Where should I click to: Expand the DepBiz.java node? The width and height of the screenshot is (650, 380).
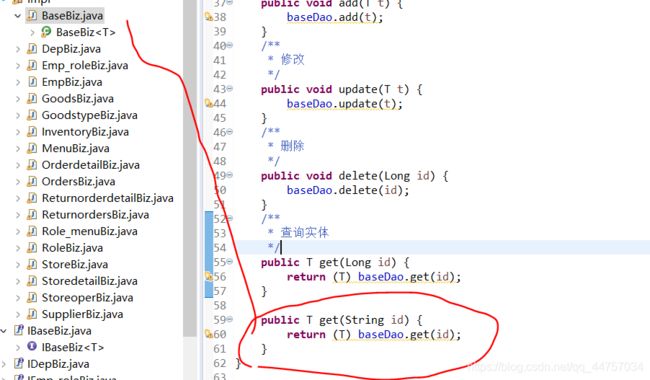[x=17, y=49]
